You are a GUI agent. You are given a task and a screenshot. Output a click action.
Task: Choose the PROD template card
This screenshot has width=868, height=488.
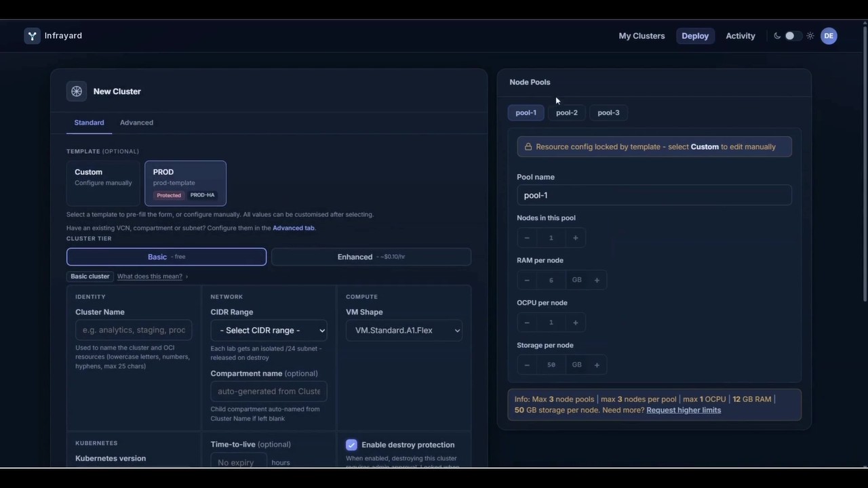(185, 183)
